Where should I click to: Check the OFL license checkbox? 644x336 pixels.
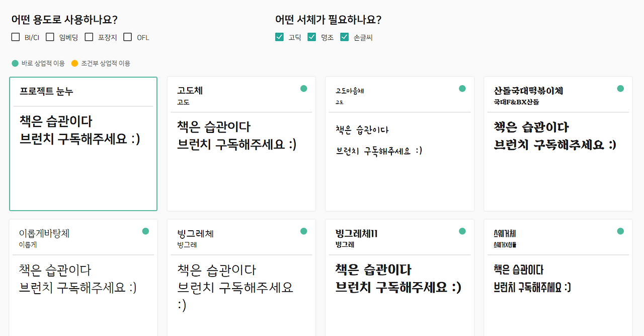(x=128, y=37)
